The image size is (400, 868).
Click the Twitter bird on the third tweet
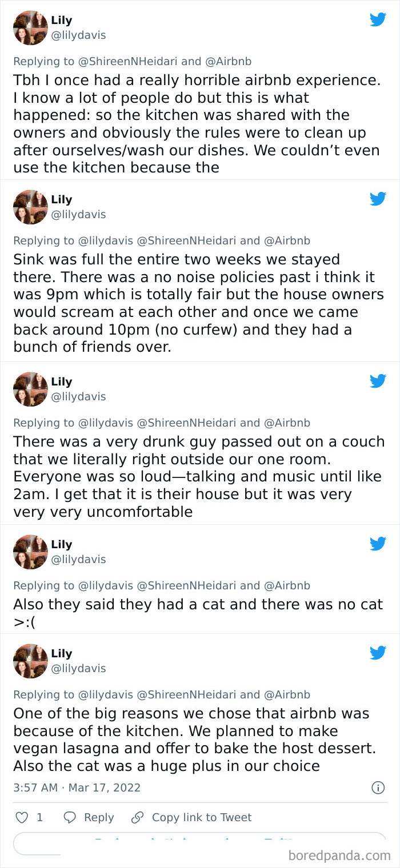tap(378, 380)
